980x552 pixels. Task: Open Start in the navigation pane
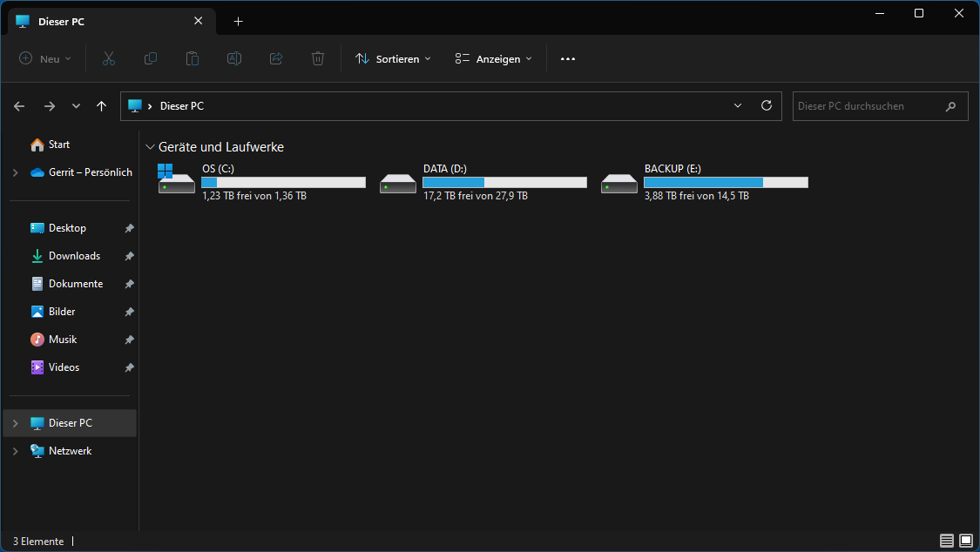50,145
